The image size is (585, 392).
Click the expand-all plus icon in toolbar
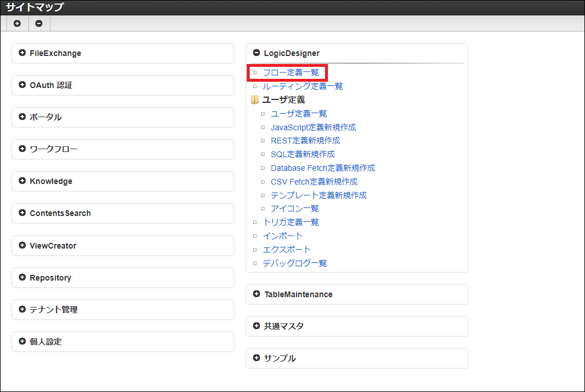17,23
